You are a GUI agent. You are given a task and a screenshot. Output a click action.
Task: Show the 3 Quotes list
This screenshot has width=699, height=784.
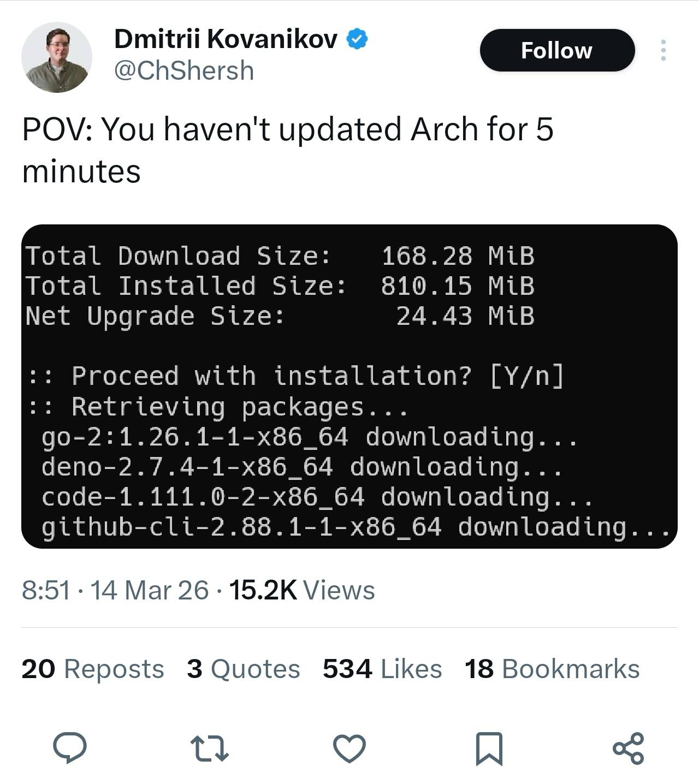click(243, 669)
